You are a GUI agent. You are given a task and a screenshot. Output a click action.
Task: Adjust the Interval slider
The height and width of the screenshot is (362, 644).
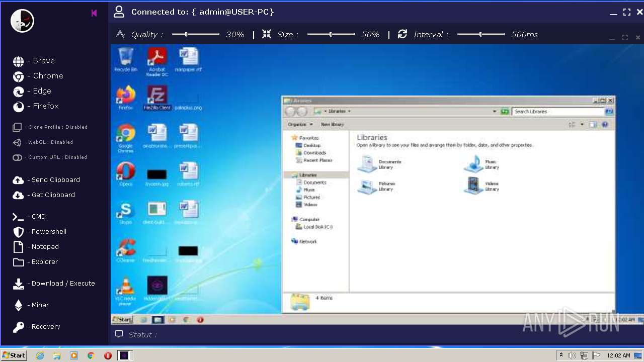pos(481,35)
